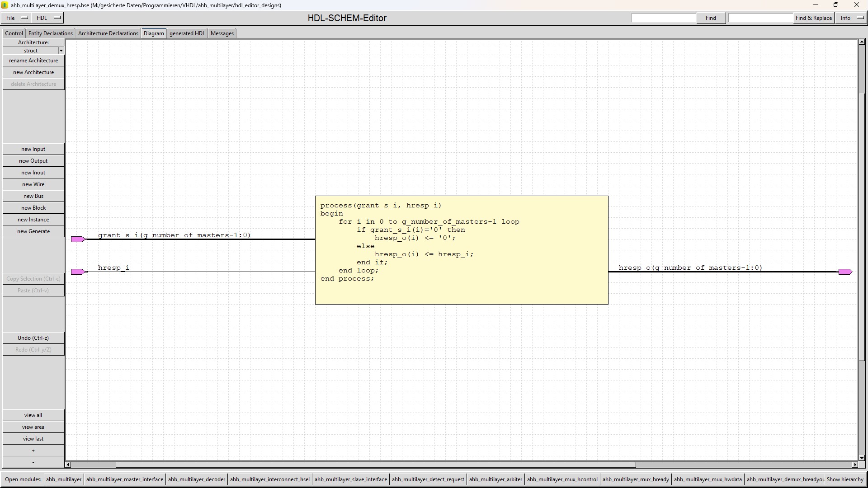The height and width of the screenshot is (488, 868).
Task: Click the zoom out minus button
Action: point(33,462)
